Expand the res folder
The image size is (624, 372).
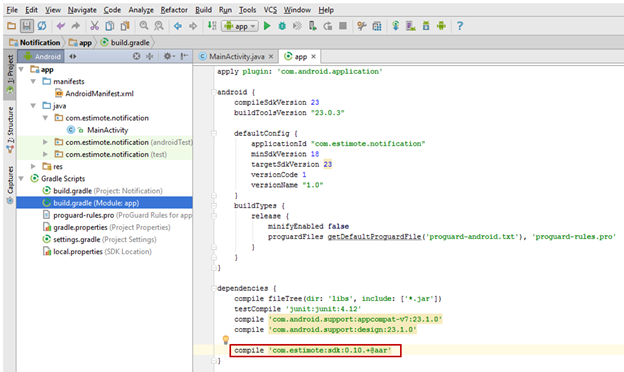(34, 166)
